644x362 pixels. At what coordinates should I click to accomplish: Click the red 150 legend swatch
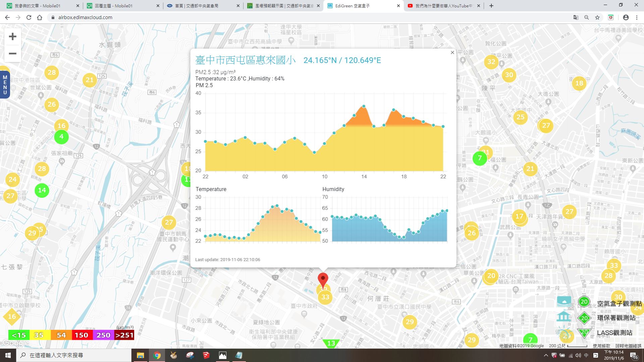pyautogui.click(x=82, y=335)
